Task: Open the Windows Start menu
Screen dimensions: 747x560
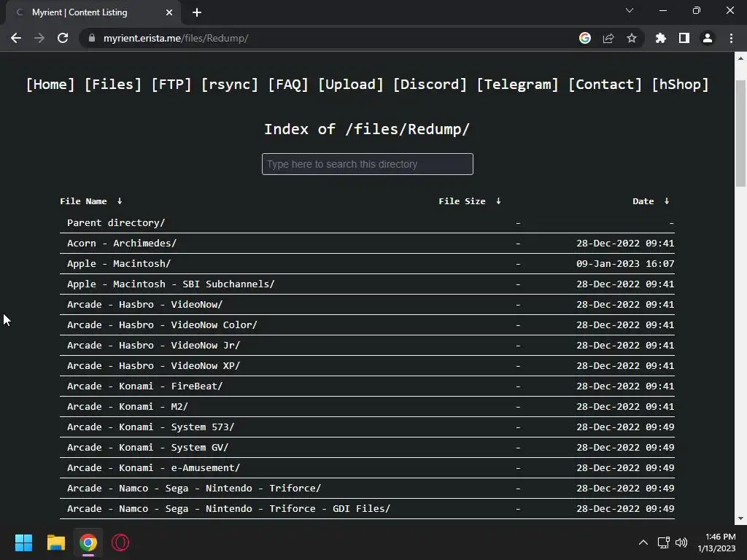Action: (23, 542)
